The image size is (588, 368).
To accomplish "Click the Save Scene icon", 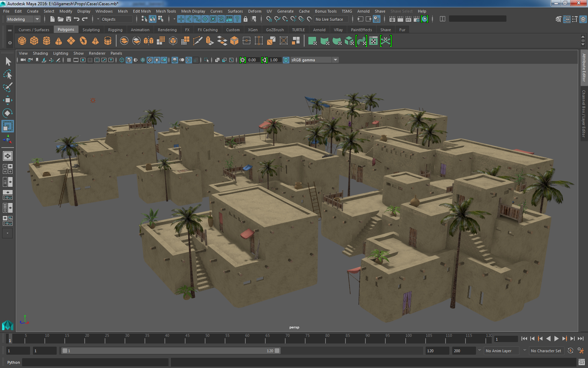I will (69, 19).
